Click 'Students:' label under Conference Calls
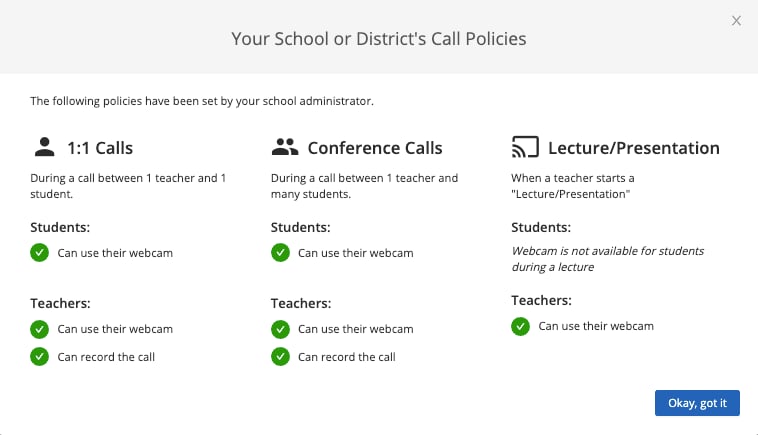 point(301,227)
